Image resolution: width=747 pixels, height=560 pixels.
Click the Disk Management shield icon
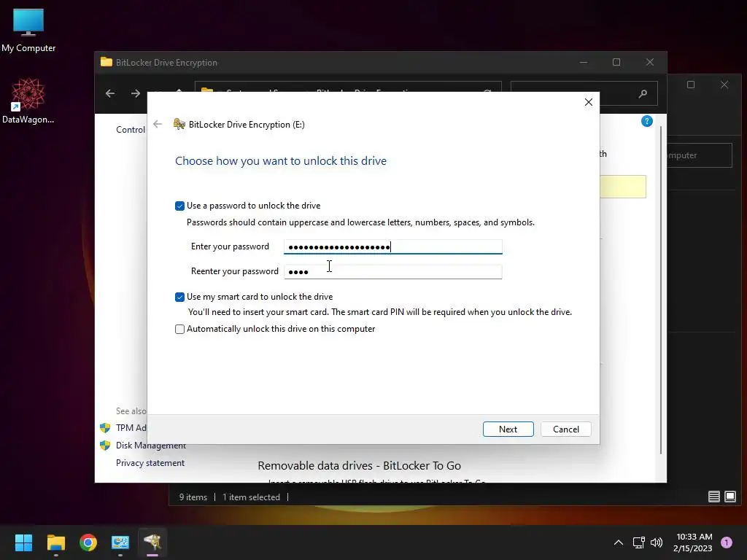[x=105, y=446]
